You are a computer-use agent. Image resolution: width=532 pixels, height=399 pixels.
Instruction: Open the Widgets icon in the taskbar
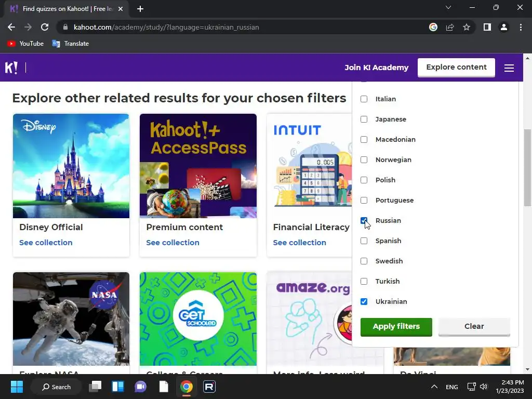(118, 387)
